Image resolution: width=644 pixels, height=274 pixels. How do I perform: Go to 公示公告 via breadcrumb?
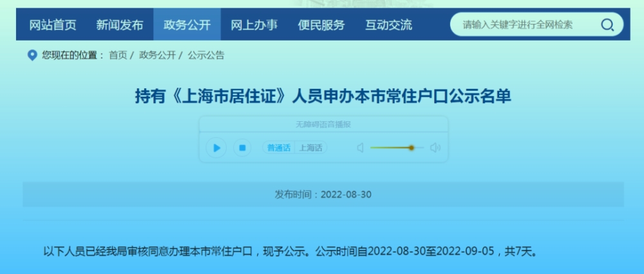[x=206, y=55]
